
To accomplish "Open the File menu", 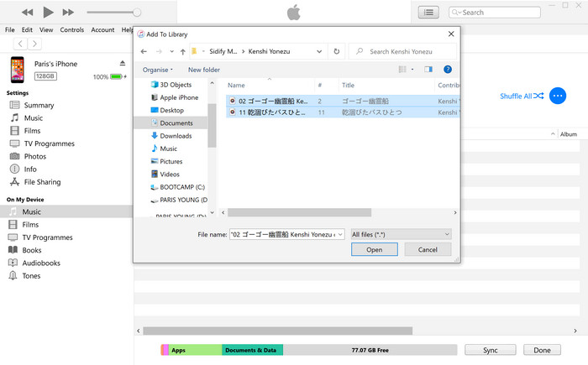I will (x=10, y=29).
